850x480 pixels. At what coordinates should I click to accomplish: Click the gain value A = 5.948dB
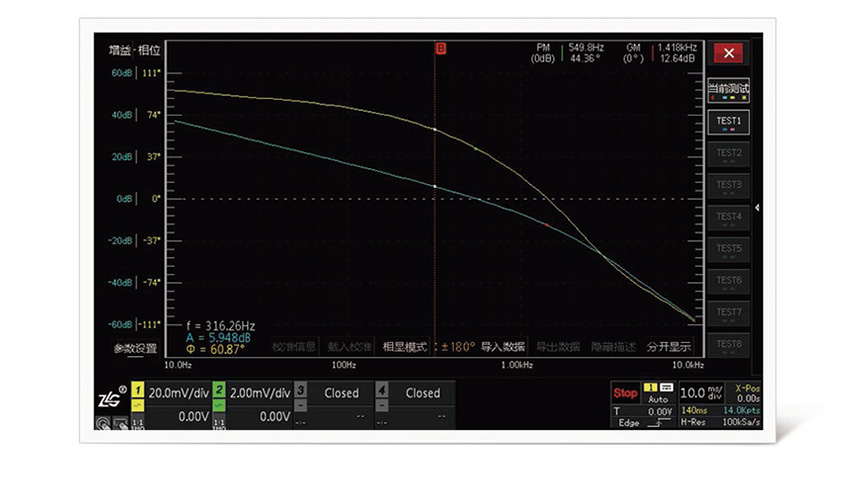(x=218, y=338)
